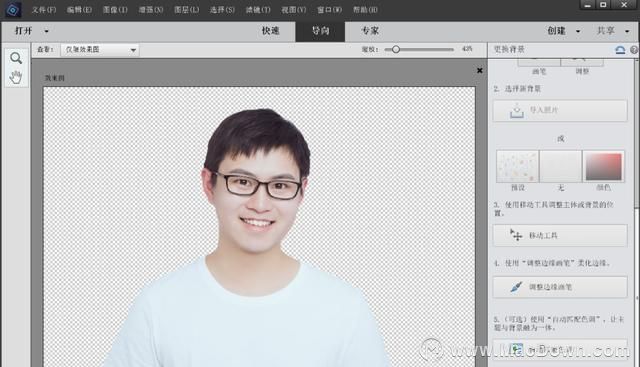Open the 帮助(H) menu
Screen dimensions: 640x367
(365, 9)
